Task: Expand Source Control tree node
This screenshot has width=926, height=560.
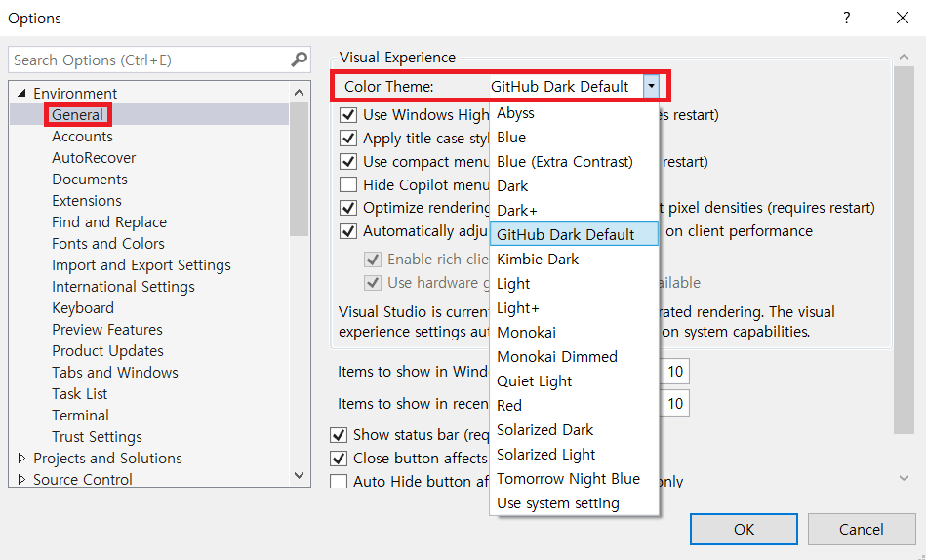Action: (x=21, y=479)
